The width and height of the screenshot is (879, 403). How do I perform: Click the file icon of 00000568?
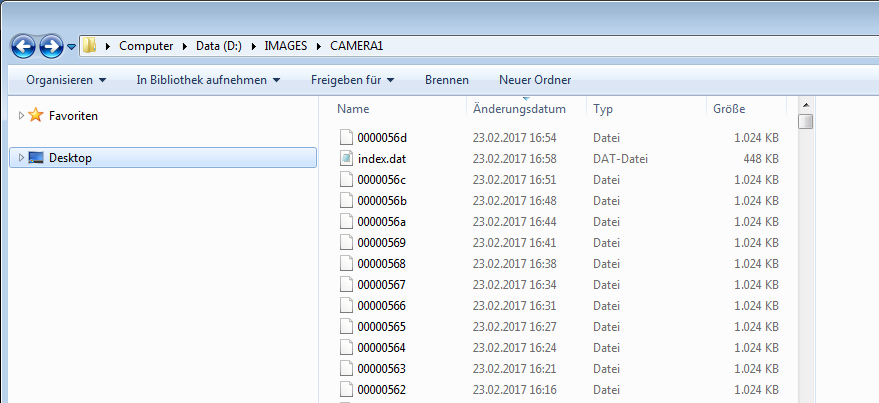[347, 264]
